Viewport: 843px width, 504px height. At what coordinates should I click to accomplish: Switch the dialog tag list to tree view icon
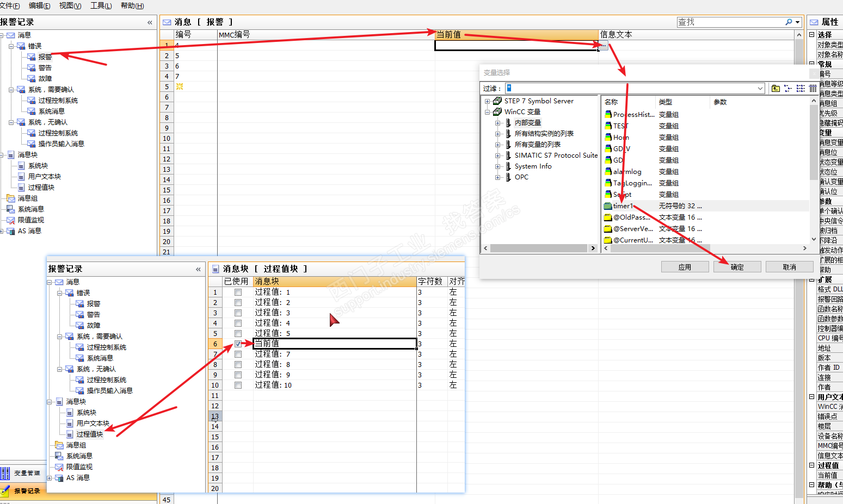pyautogui.click(x=788, y=89)
